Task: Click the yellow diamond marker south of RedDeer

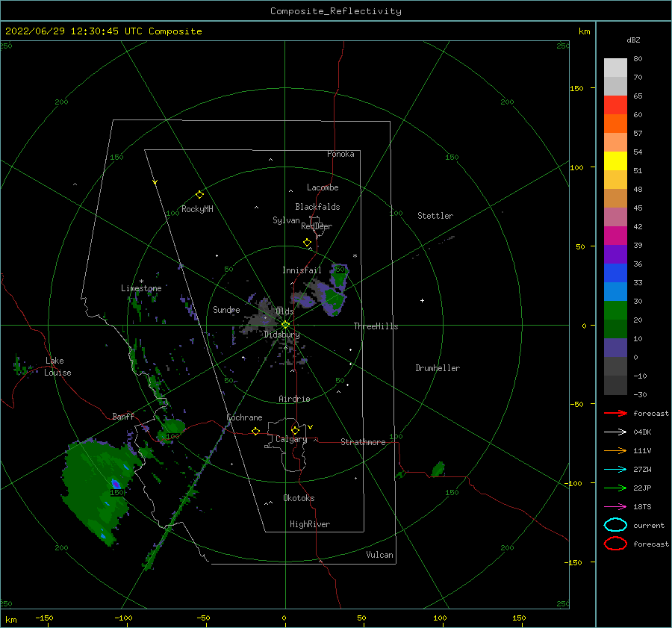Action: pos(308,243)
